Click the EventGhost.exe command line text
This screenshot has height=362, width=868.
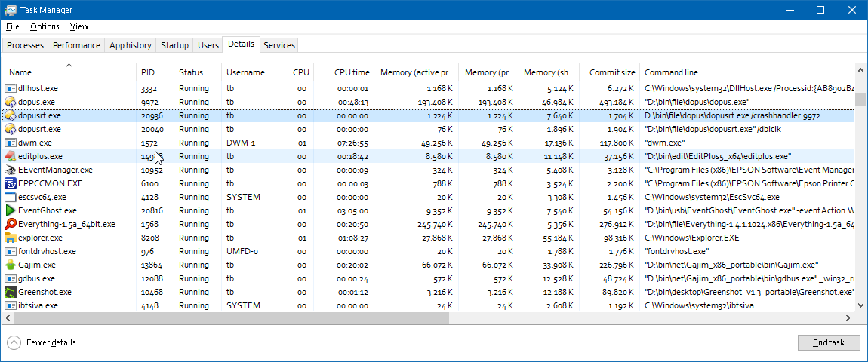click(x=749, y=211)
